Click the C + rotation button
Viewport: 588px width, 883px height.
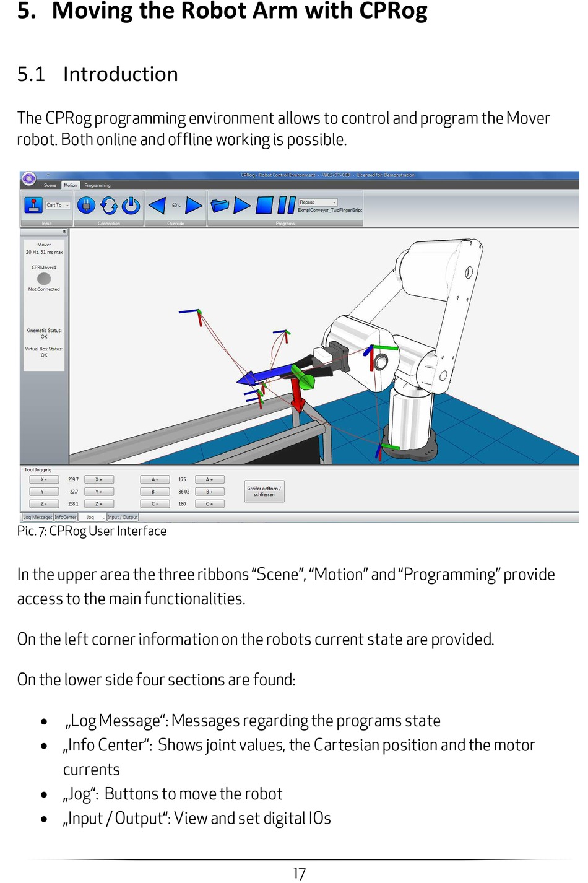pyautogui.click(x=210, y=504)
